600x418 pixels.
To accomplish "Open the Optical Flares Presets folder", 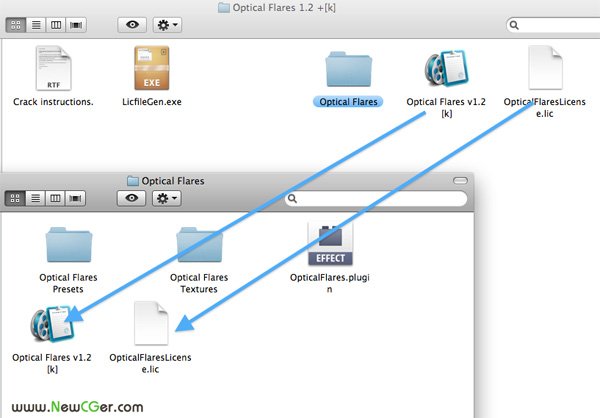I will click(68, 245).
